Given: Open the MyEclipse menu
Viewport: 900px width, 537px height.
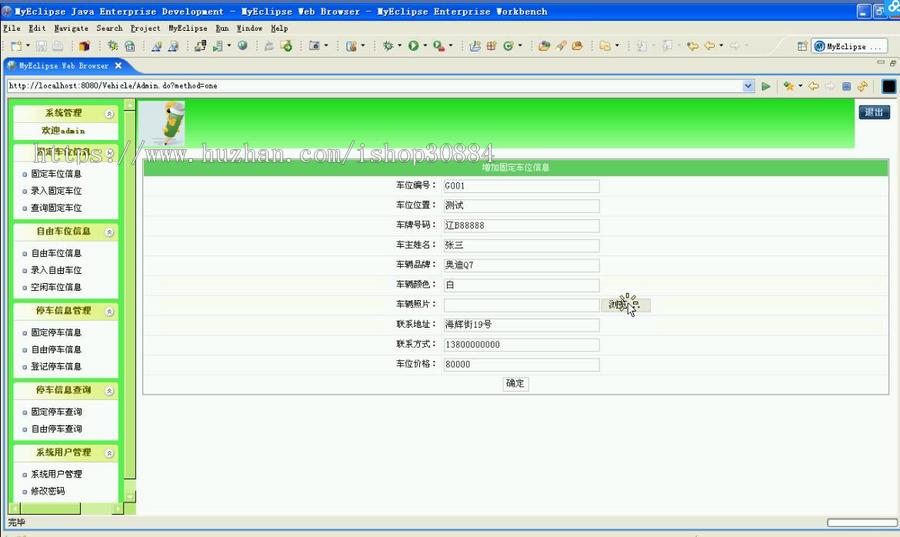Looking at the screenshot, I should (188, 28).
